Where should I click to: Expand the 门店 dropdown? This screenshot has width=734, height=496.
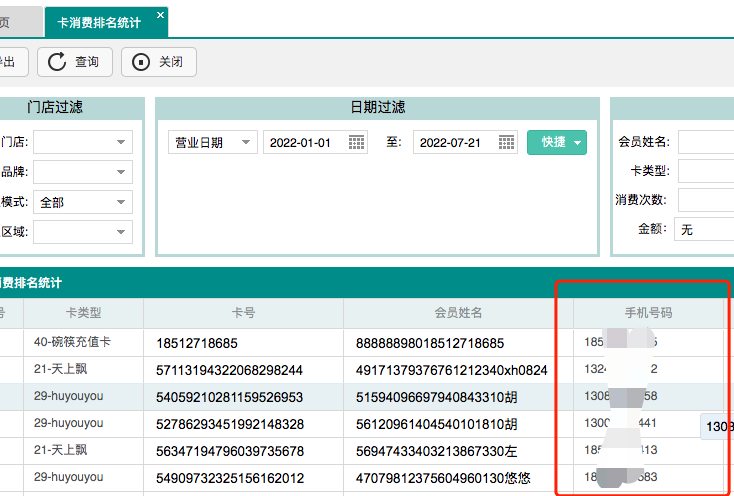(122, 142)
